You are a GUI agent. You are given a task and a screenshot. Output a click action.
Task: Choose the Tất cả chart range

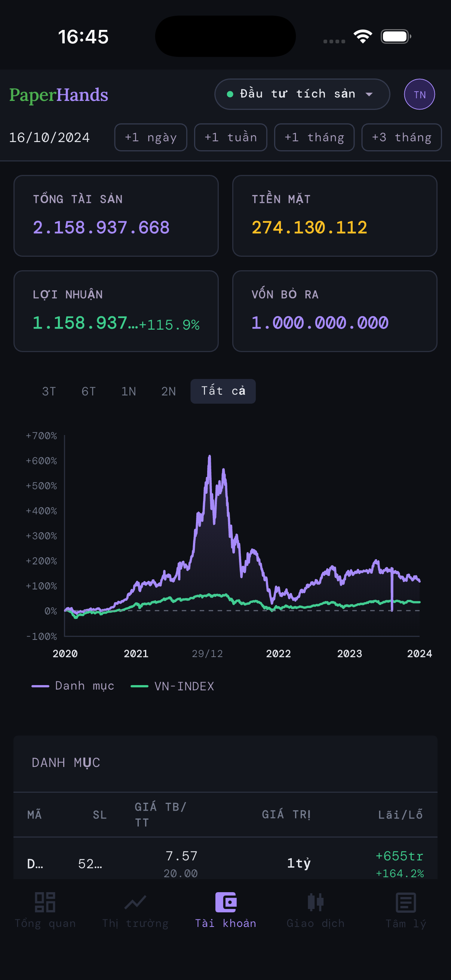(223, 391)
